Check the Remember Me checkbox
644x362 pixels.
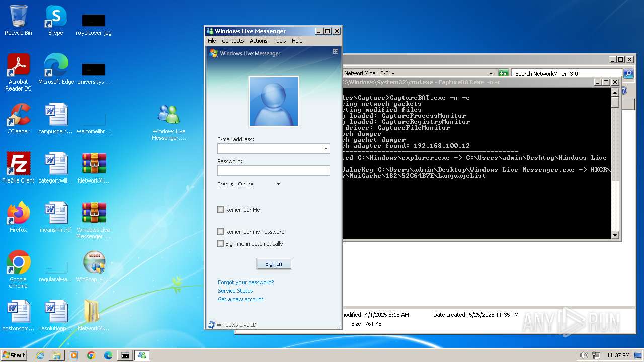pyautogui.click(x=220, y=210)
